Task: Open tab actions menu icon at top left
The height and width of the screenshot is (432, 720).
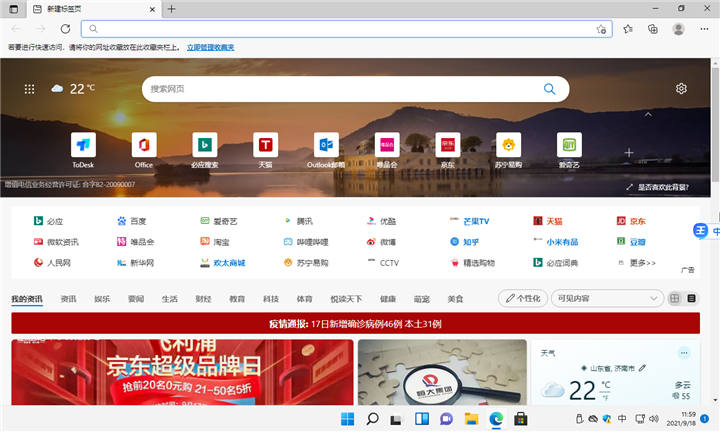Action: 14,9
